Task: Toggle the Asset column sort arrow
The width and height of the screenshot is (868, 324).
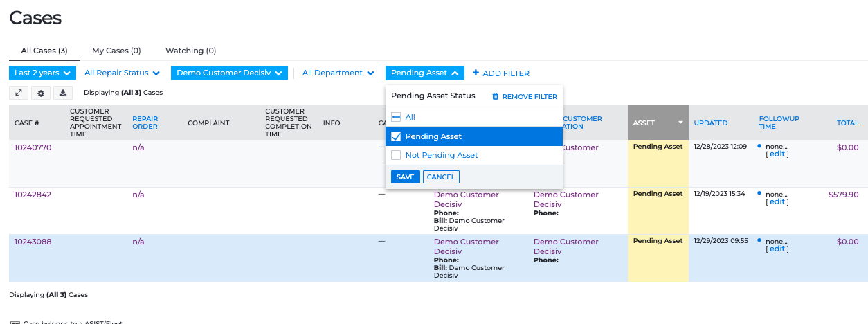Action: pyautogui.click(x=680, y=123)
